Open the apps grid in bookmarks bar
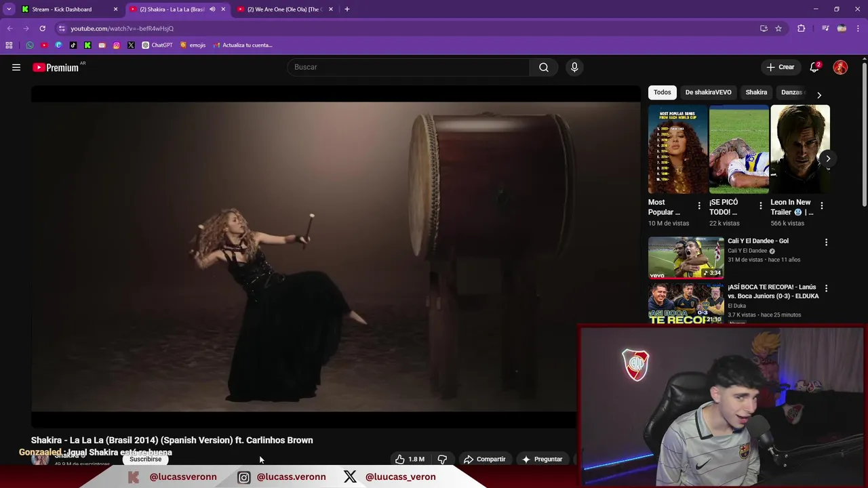 coord(9,45)
